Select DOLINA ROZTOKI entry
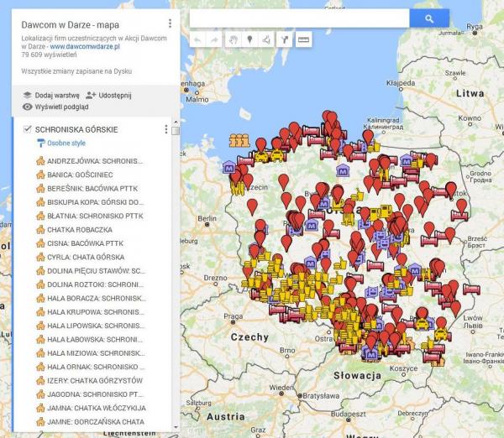This screenshot has height=438, width=504. [95, 284]
